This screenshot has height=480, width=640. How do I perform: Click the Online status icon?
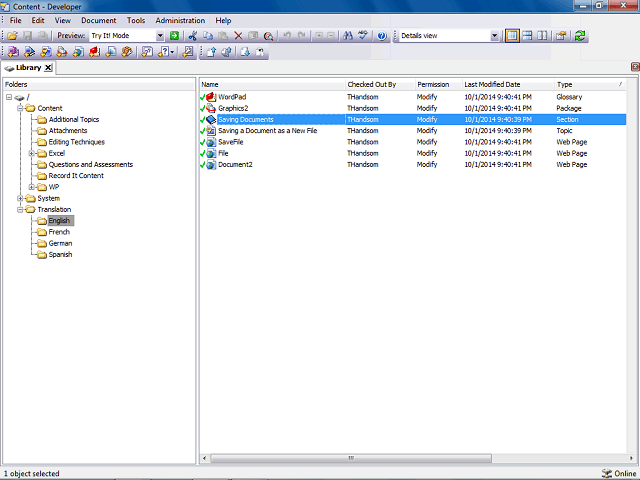point(607,473)
